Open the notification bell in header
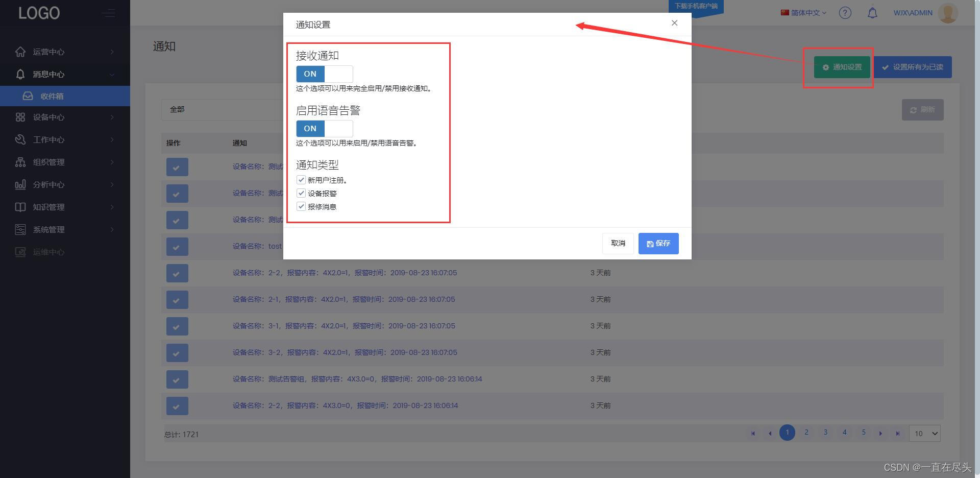 point(872,13)
